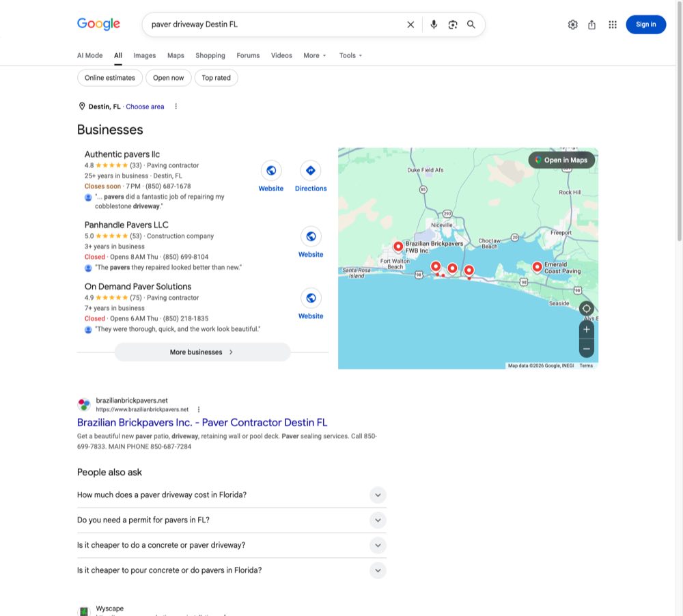
Task: Switch to the Shopping tab
Action: tap(210, 56)
